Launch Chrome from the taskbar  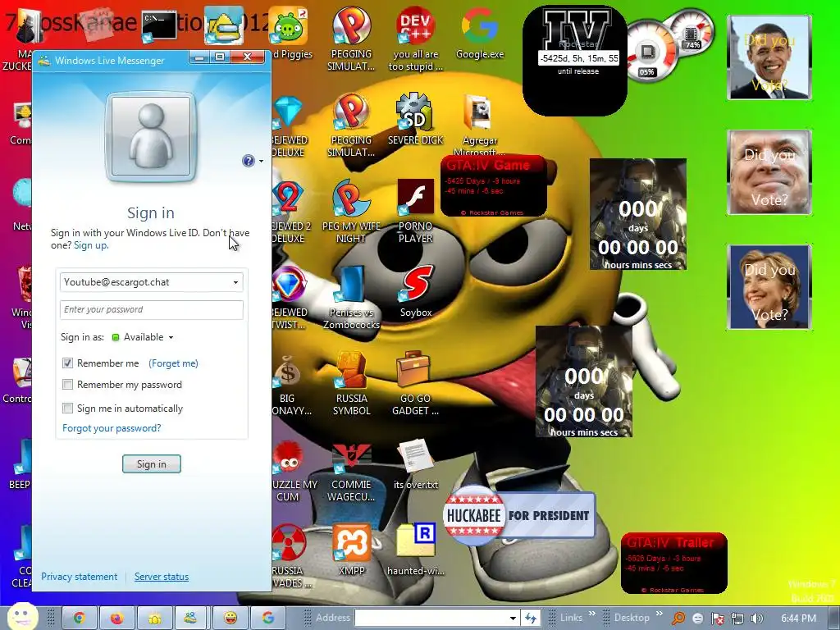click(80, 619)
